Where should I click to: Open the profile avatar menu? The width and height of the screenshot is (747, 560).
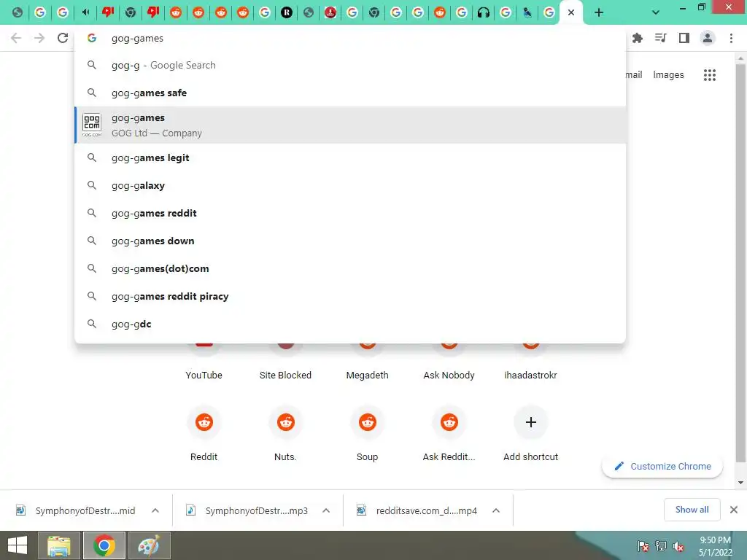708,38
